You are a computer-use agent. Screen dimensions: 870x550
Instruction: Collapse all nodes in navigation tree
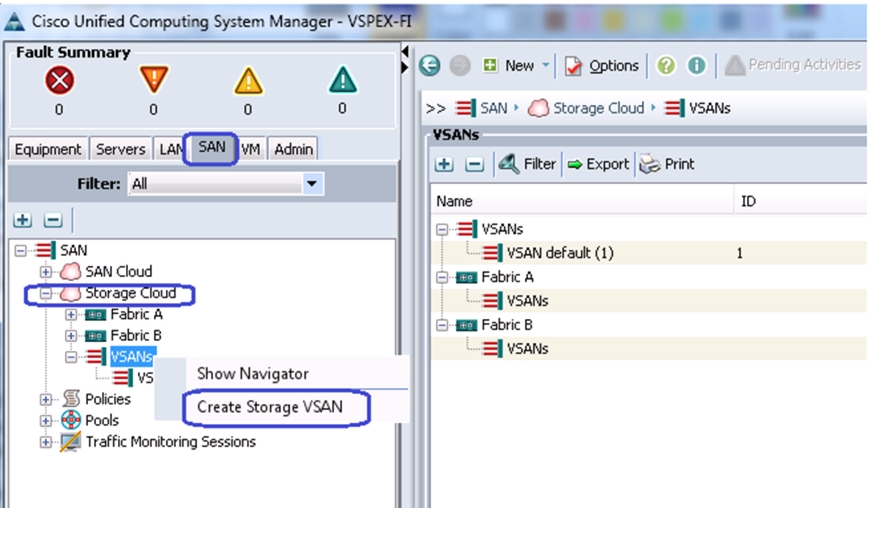(x=53, y=220)
